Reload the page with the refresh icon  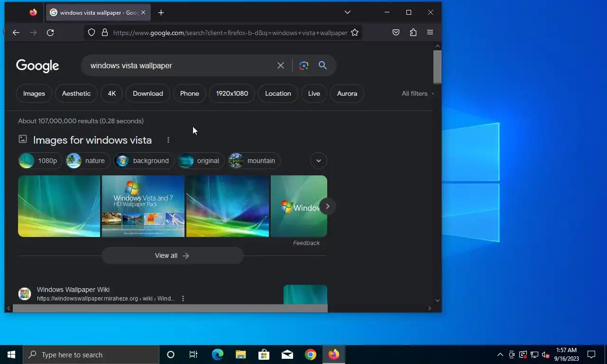click(x=50, y=32)
